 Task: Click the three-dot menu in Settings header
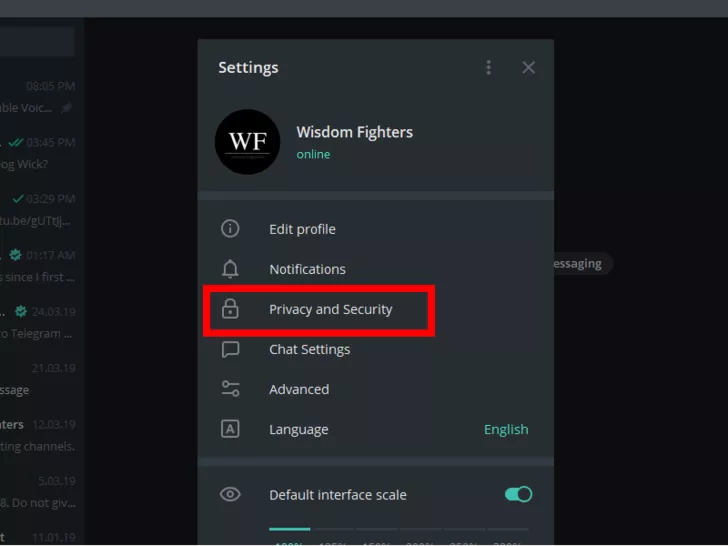tap(488, 68)
